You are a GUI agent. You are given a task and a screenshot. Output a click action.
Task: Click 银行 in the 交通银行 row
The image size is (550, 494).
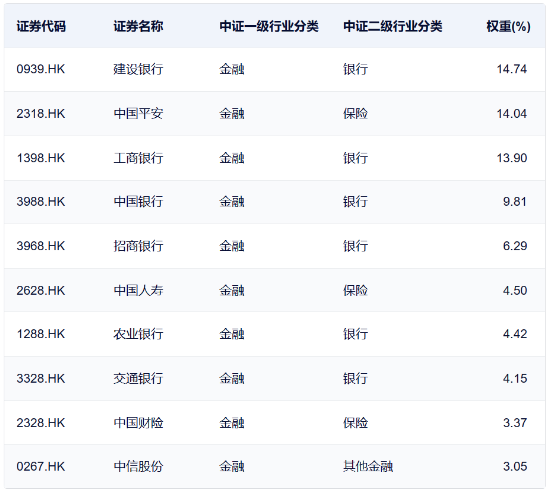[355, 379]
